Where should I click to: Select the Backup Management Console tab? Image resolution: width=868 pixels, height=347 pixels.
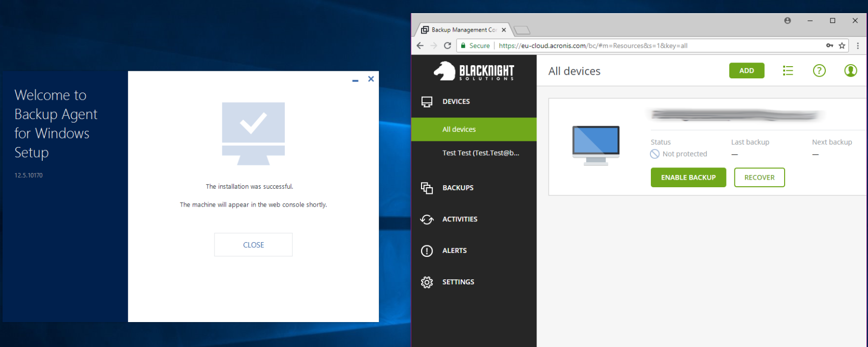(464, 30)
